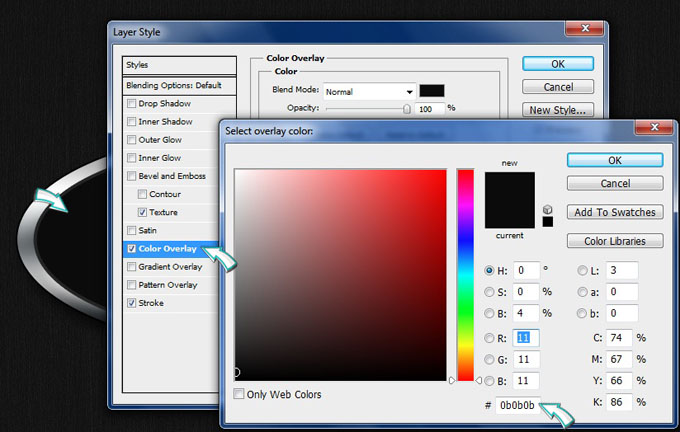Open Color Libraries
Image resolution: width=680 pixels, height=432 pixels.
(x=614, y=241)
